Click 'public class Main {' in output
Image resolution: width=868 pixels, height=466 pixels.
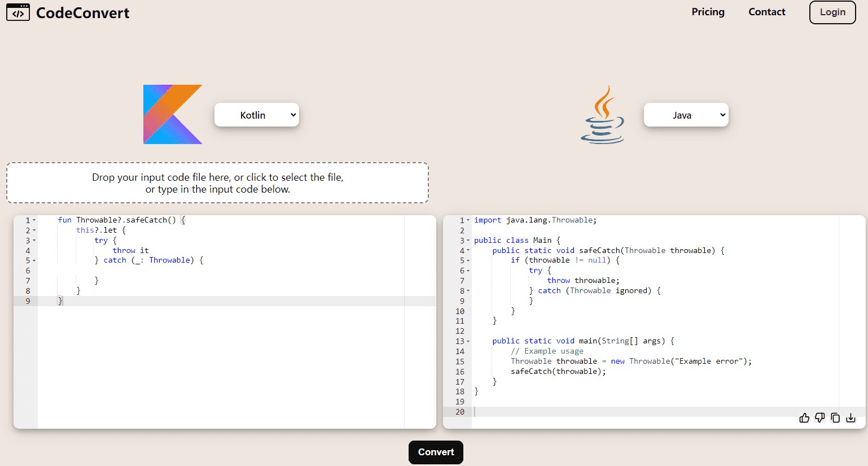[x=517, y=241]
